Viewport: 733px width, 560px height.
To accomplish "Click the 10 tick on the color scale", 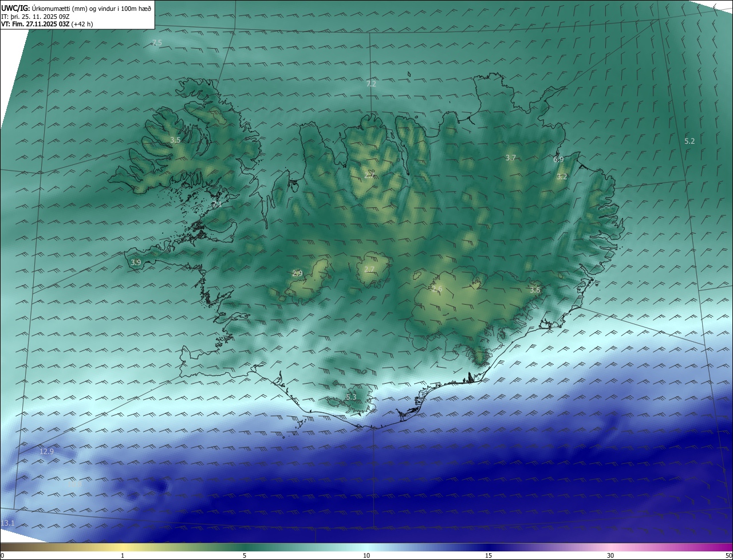I will (366, 555).
